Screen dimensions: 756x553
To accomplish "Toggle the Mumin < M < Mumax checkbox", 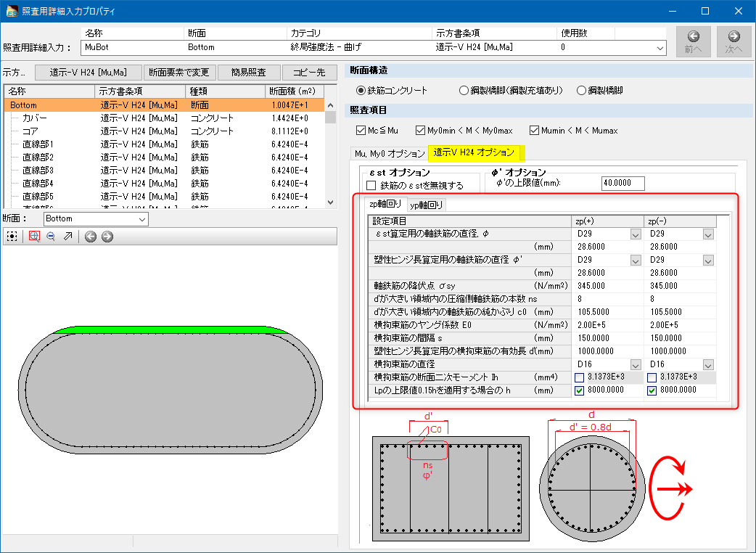I will [534, 130].
